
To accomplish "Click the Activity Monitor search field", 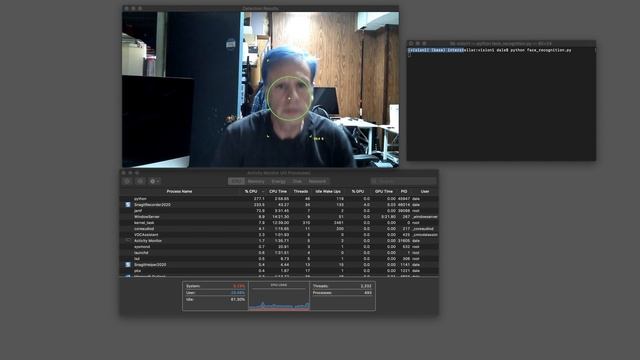I will (403, 181).
